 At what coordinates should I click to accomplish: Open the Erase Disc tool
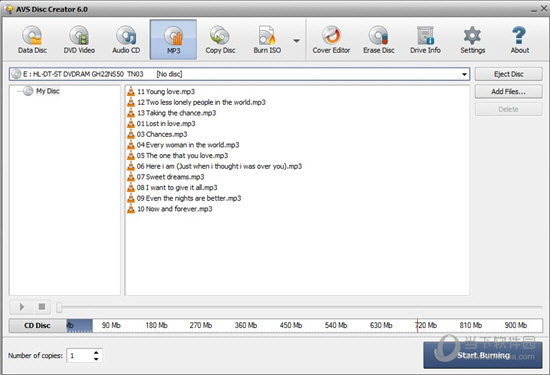point(379,40)
